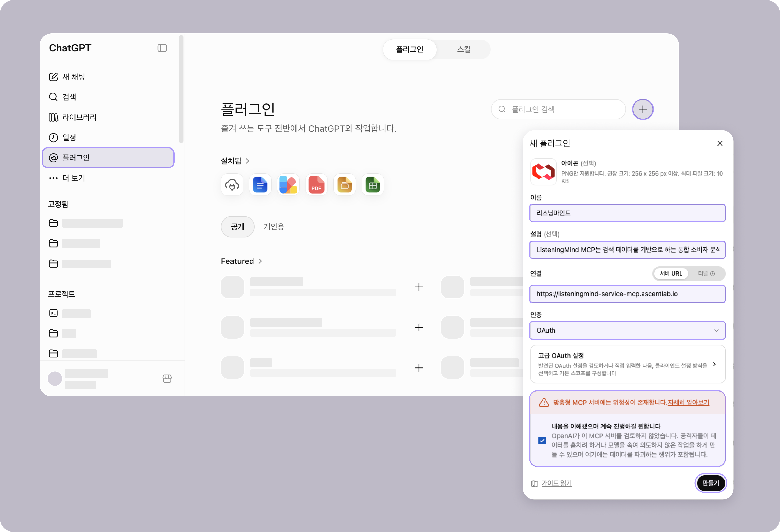The height and width of the screenshot is (532, 780).
Task: Open the colorful shapes plugin icon
Action: 288,185
